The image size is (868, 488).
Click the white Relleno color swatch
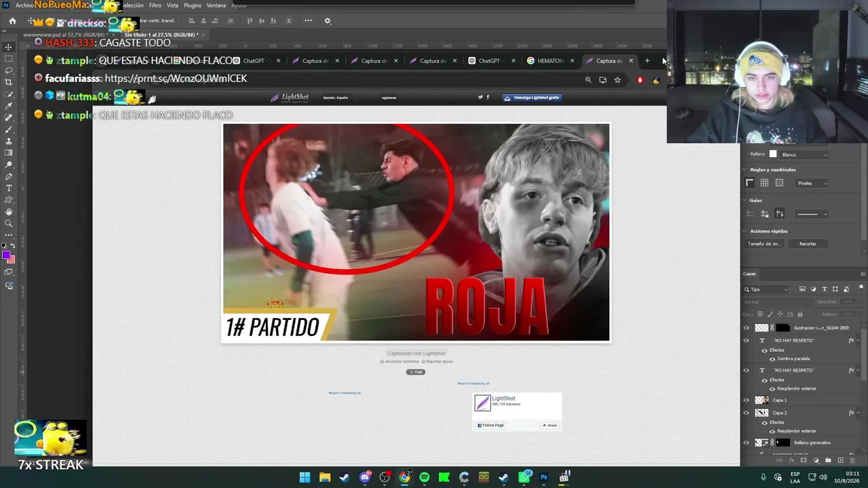pyautogui.click(x=772, y=155)
